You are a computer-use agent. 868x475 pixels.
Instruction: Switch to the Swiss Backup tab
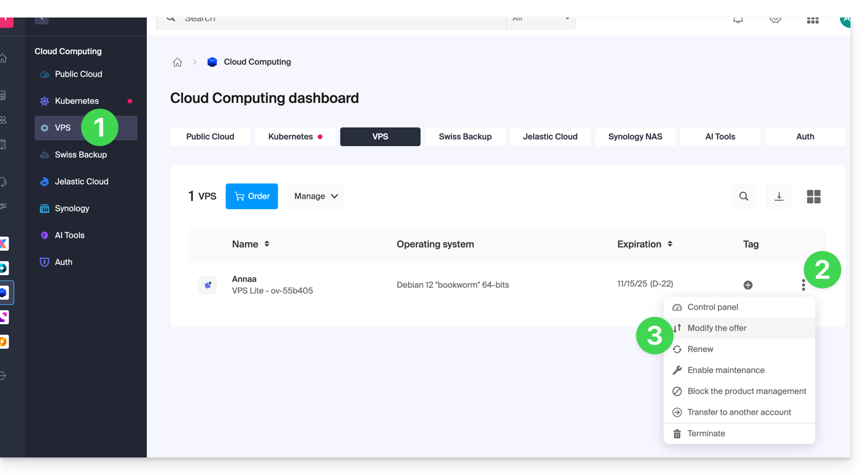pyautogui.click(x=465, y=137)
